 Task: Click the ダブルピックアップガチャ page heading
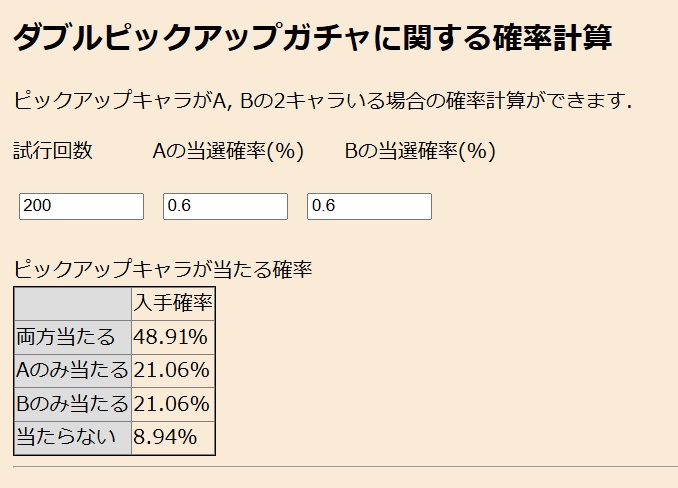tap(312, 38)
